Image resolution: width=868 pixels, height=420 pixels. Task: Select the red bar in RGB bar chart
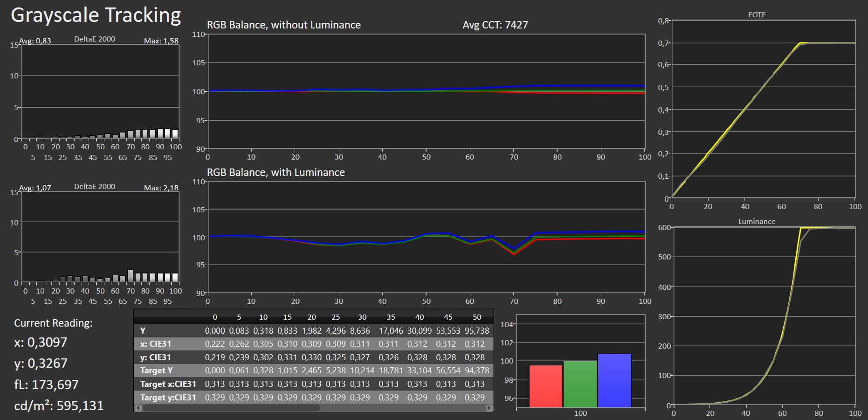pos(545,386)
